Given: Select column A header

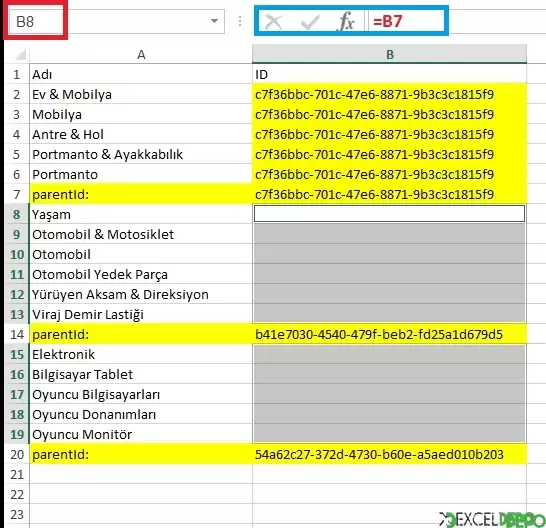Looking at the screenshot, I should (141, 54).
